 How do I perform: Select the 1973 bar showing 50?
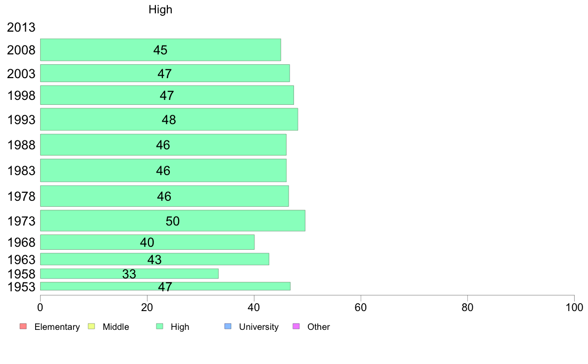tap(173, 221)
